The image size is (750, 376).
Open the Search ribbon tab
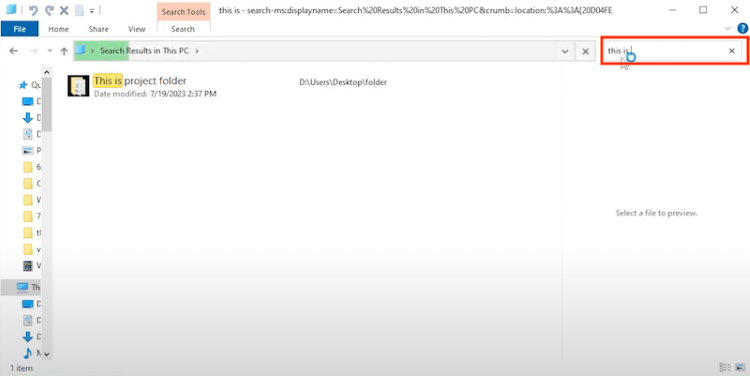click(183, 29)
